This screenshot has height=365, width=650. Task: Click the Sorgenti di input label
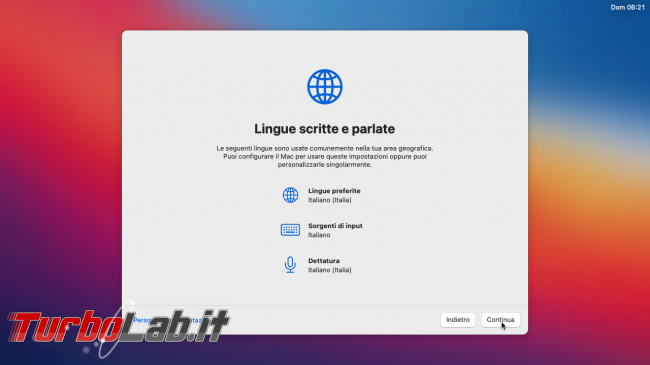tap(335, 226)
